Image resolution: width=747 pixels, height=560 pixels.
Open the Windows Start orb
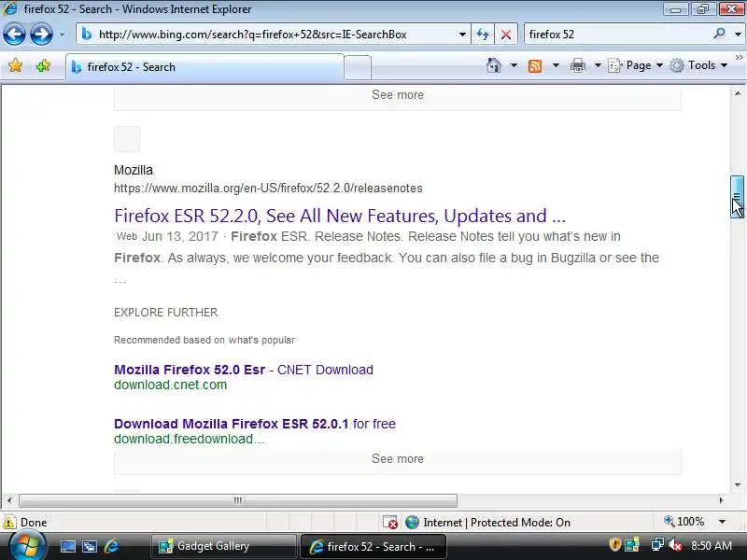28,546
